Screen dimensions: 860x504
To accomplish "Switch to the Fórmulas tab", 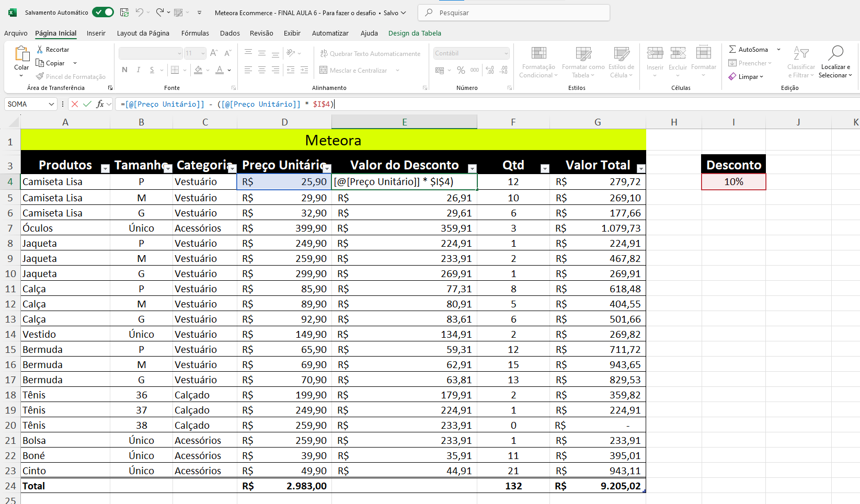I will click(x=195, y=33).
